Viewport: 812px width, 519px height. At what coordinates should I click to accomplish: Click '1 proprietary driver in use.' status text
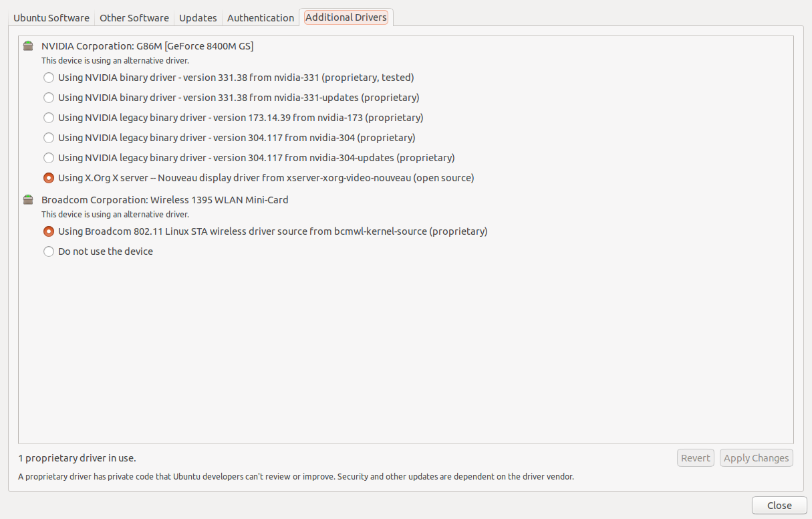(x=77, y=458)
